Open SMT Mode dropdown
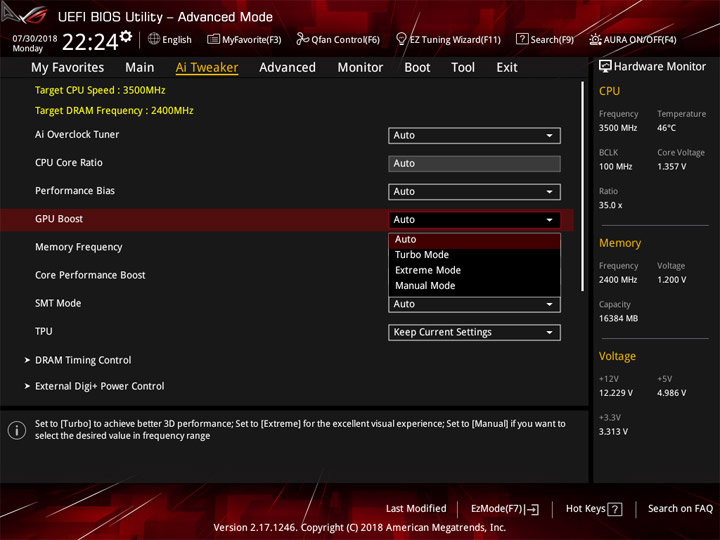 click(x=474, y=304)
